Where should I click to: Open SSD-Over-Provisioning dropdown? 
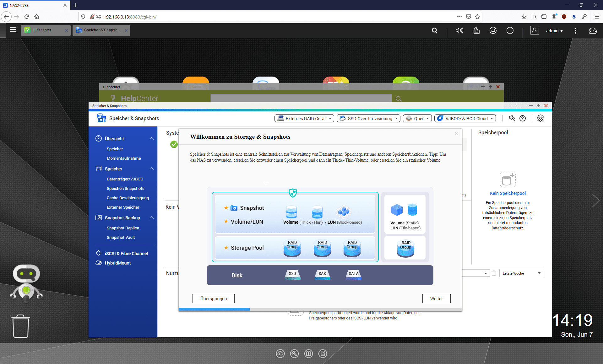[x=368, y=118]
